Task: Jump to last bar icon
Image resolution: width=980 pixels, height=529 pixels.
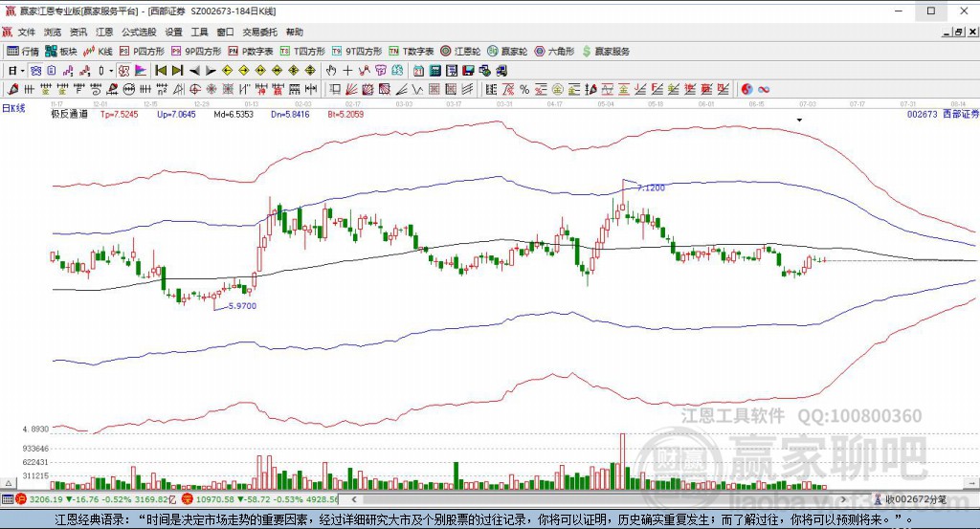Action: pyautogui.click(x=177, y=71)
